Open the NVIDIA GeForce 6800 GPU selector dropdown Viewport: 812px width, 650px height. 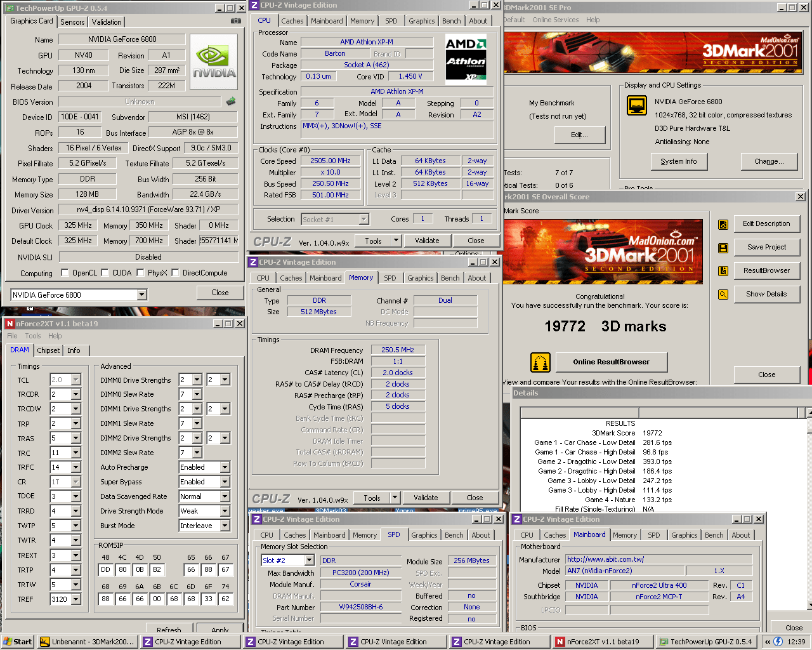142,295
